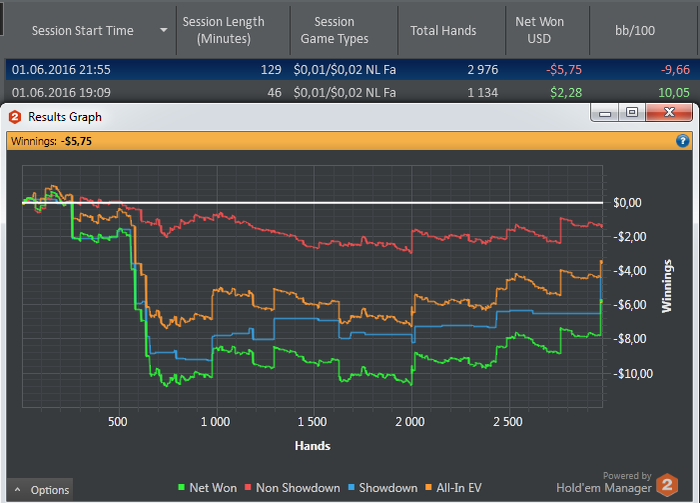Sort by Session Start Time column header
This screenshot has height=503, width=700.
click(83, 30)
